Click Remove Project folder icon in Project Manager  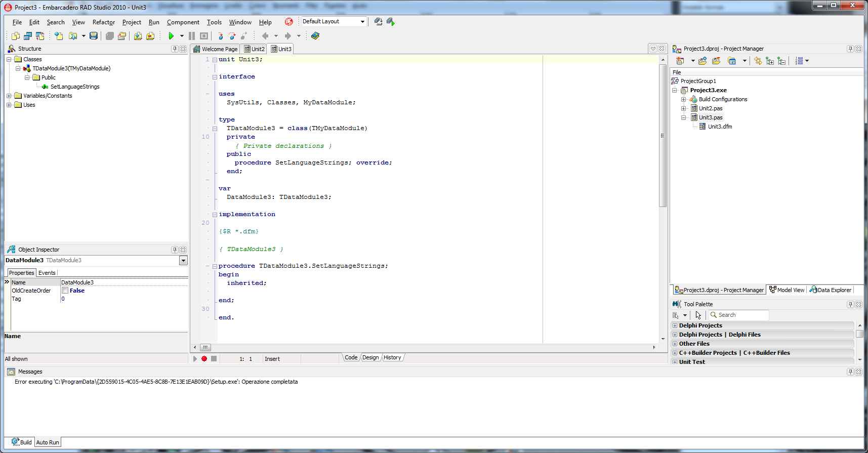(716, 61)
